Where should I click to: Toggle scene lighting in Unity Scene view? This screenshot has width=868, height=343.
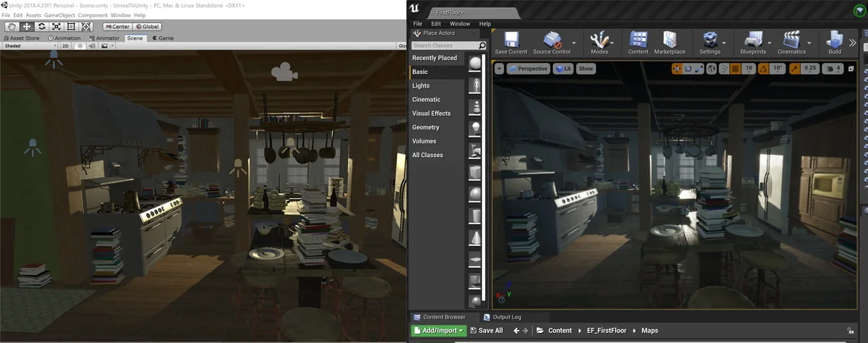80,46
